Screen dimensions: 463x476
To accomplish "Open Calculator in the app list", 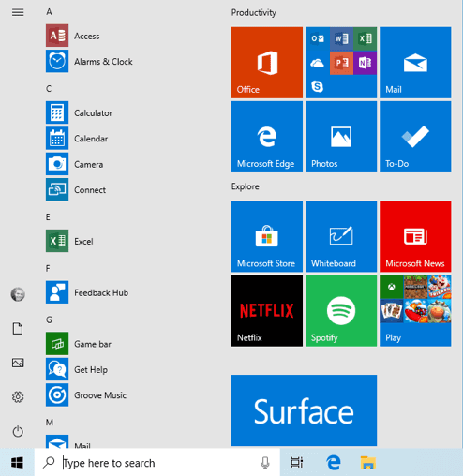I will point(79,112).
